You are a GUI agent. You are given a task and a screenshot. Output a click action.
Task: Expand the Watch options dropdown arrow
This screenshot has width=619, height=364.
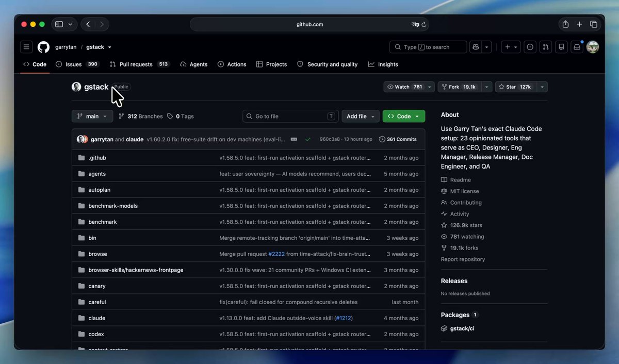click(430, 87)
